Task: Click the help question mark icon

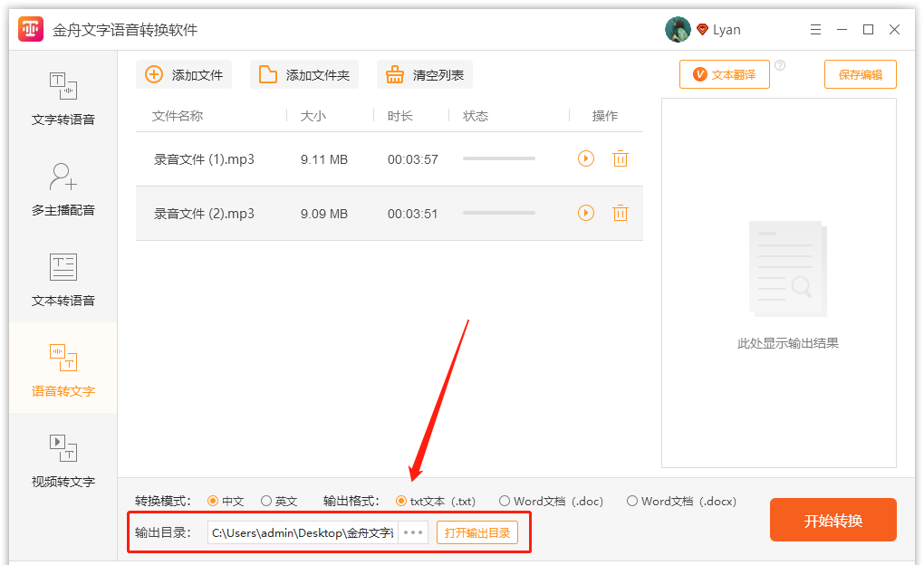Action: coord(780,65)
